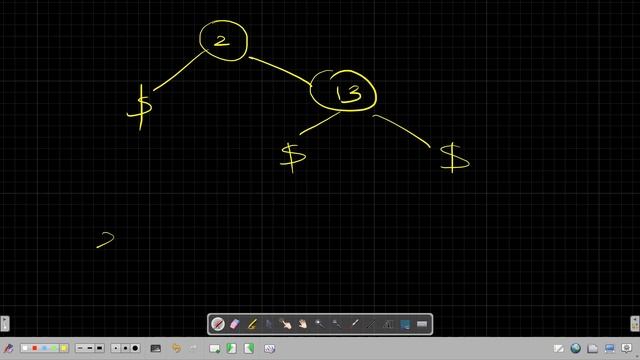Screen dimensions: 640x360
Task: Set the thin pen line width
Action: tap(80, 348)
